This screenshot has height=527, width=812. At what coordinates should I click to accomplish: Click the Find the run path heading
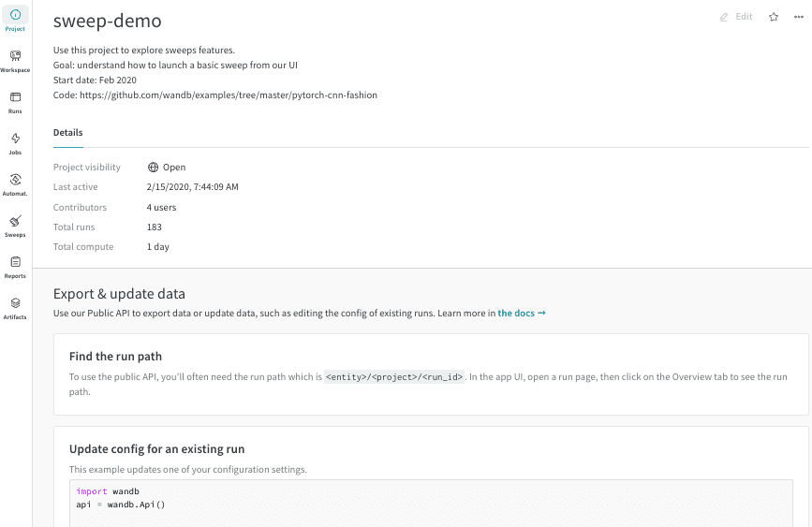point(115,357)
